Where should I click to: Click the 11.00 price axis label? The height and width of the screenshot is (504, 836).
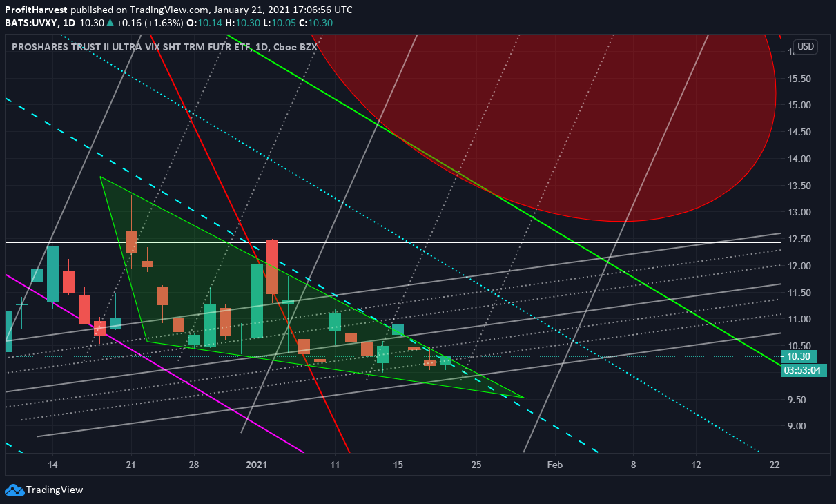(x=799, y=319)
